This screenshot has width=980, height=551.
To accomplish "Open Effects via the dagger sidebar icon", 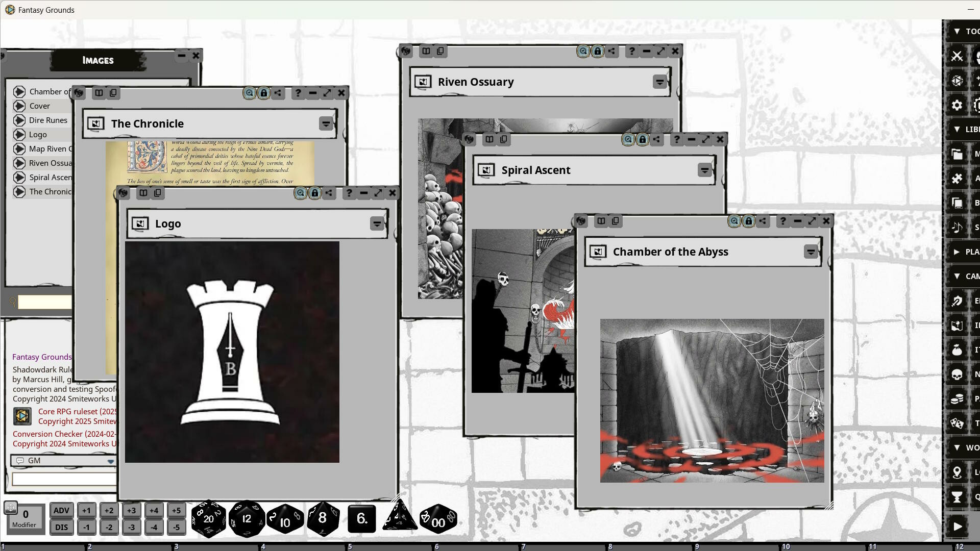I will (957, 300).
